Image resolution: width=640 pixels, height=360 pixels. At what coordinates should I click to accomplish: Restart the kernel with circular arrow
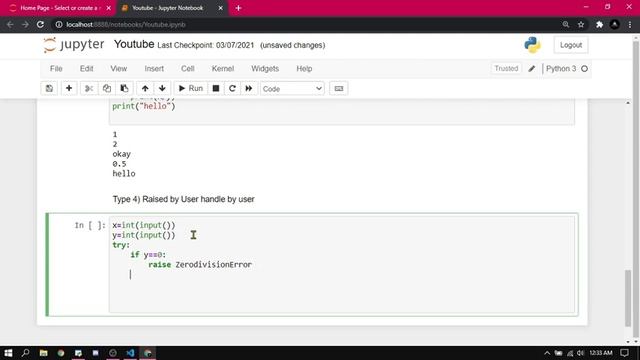click(232, 89)
